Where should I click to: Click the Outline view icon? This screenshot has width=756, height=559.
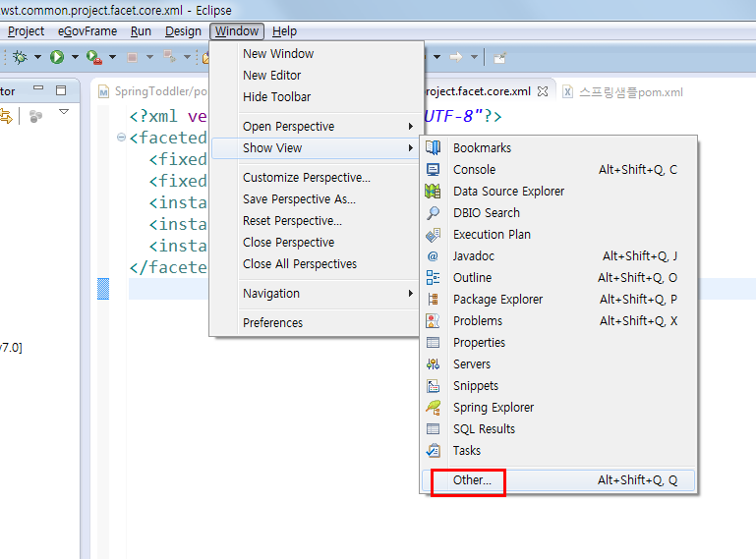[x=433, y=278]
